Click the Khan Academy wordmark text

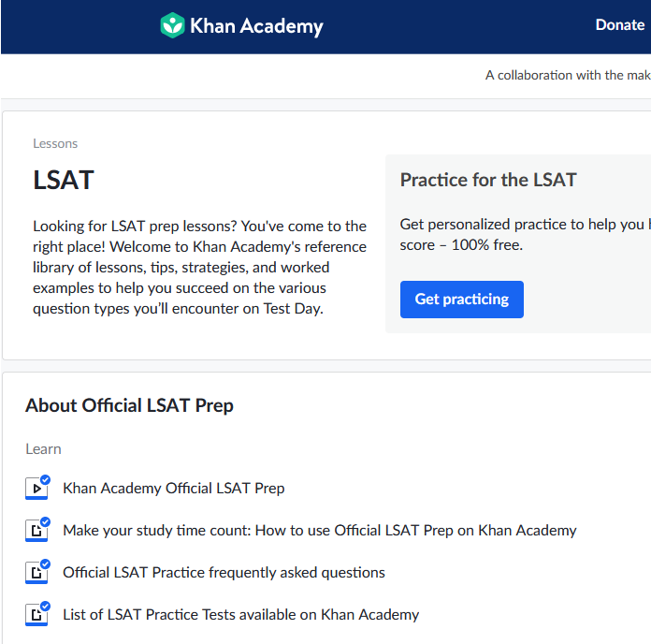[256, 26]
